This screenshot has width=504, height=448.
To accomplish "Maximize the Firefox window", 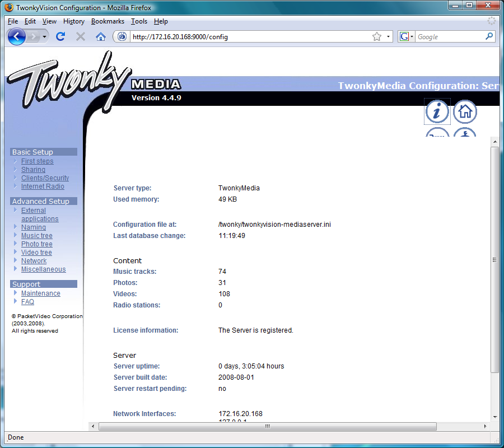I will (469, 5).
